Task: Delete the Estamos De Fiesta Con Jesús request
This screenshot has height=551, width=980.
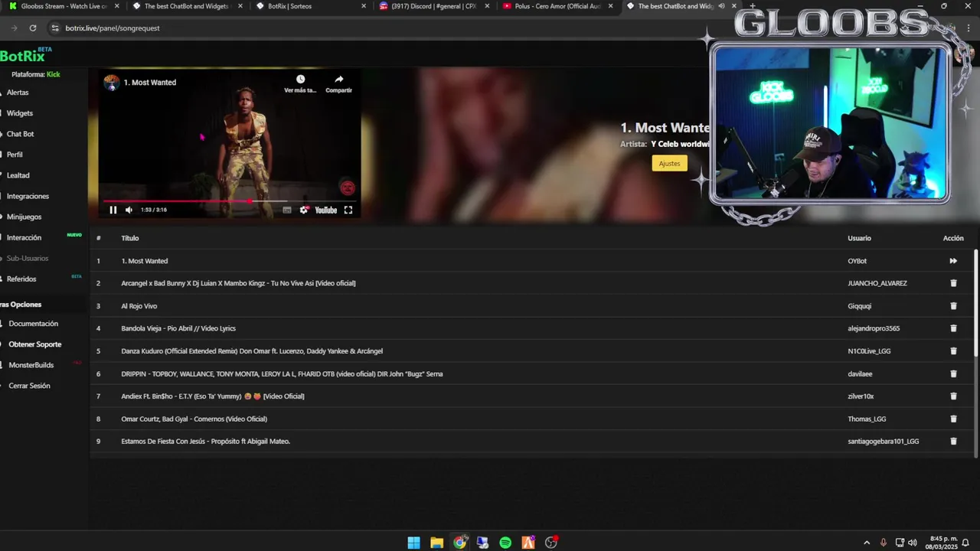Action: (x=953, y=442)
